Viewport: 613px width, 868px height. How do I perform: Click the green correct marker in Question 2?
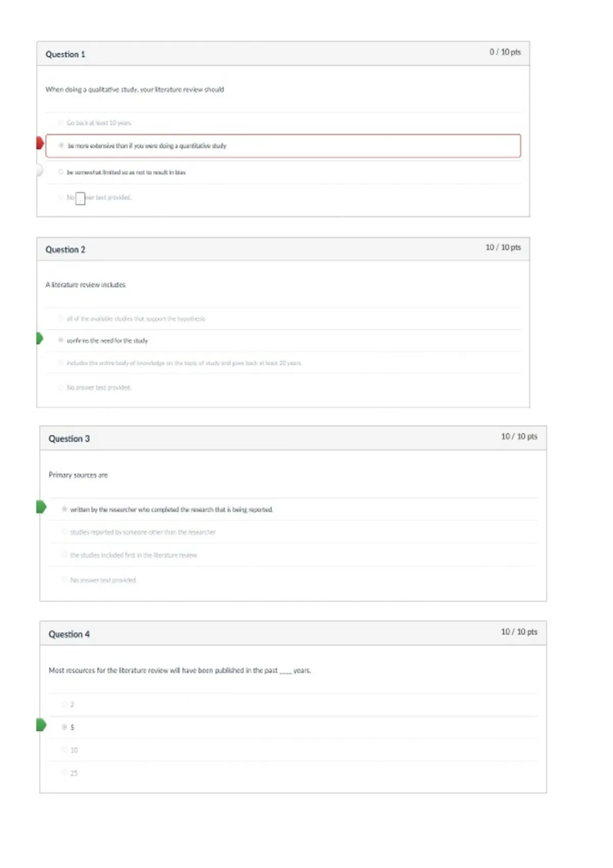[40, 339]
